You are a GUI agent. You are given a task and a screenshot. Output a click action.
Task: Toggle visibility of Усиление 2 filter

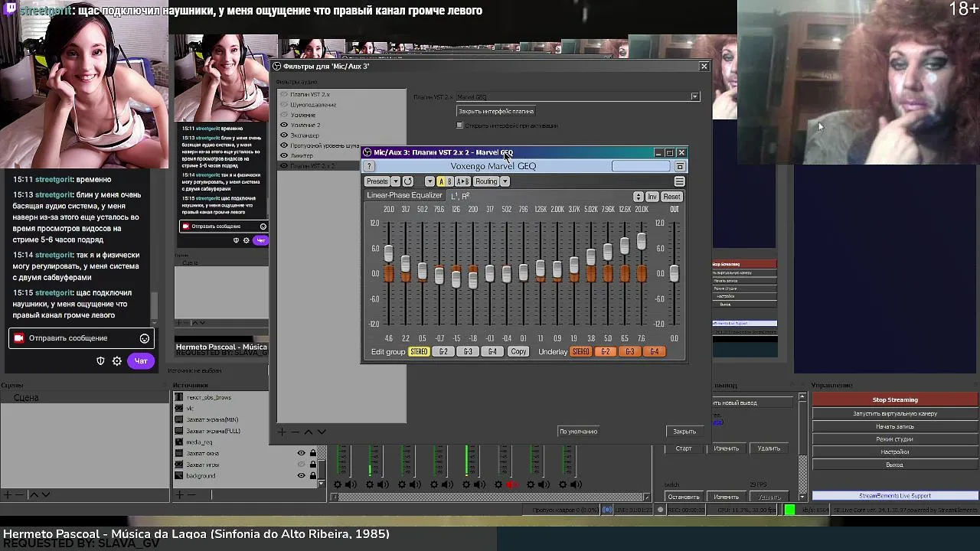point(284,125)
